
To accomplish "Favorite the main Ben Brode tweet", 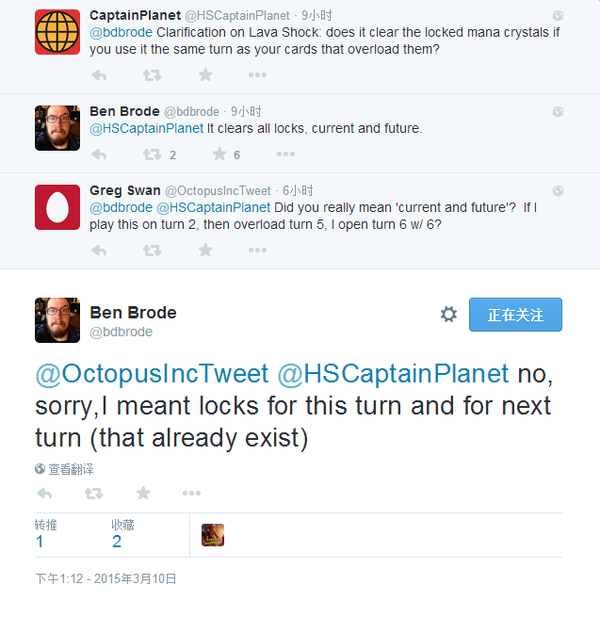I will (x=143, y=493).
